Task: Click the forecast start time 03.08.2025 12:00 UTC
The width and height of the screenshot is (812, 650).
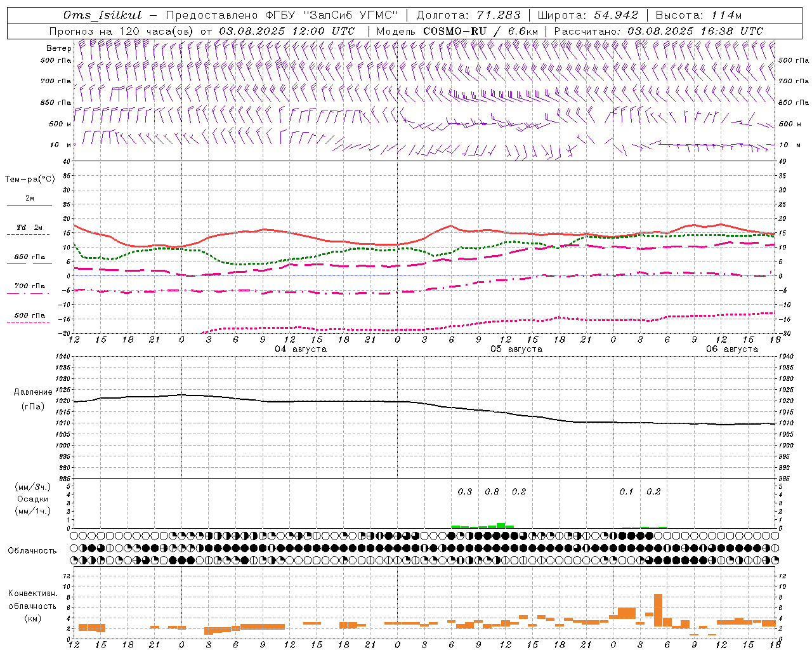Action: click(287, 31)
